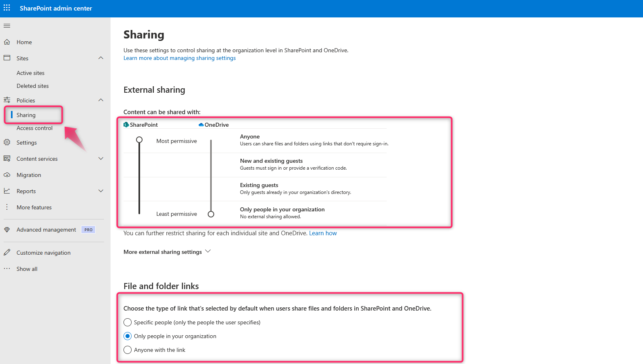Click the Policies sliders icon
Viewport: 643px width, 364px height.
click(7, 100)
